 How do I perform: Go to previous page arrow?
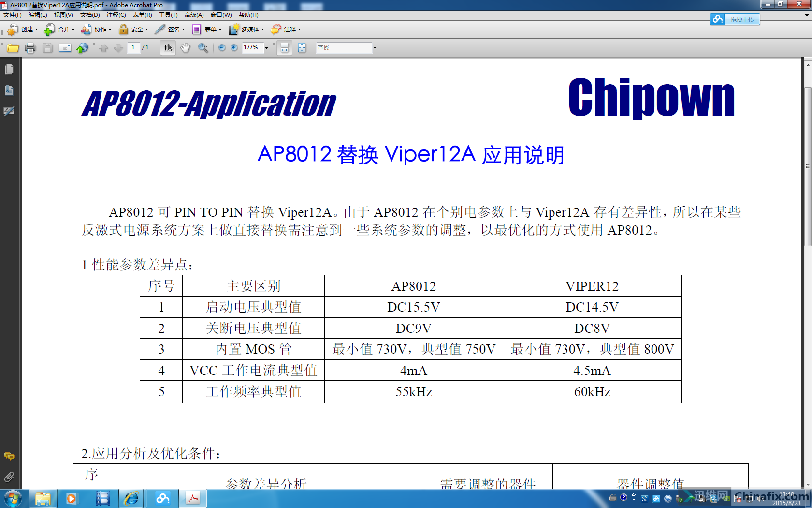pyautogui.click(x=103, y=48)
